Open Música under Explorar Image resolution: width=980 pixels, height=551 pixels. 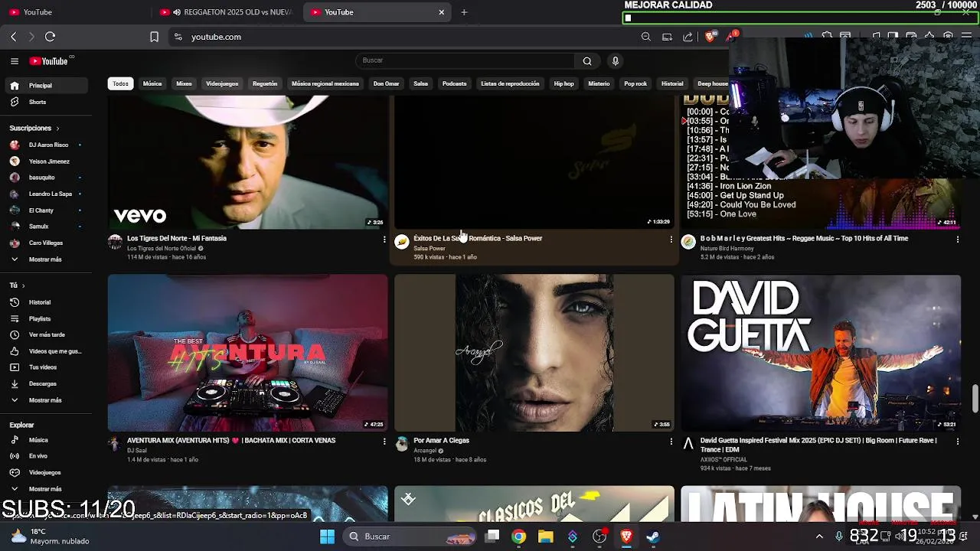click(46, 440)
